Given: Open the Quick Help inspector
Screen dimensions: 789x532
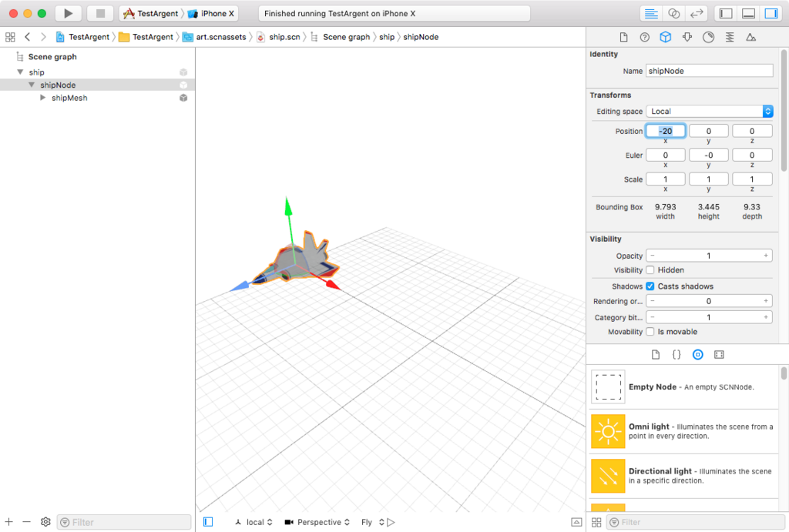Looking at the screenshot, I should click(645, 37).
